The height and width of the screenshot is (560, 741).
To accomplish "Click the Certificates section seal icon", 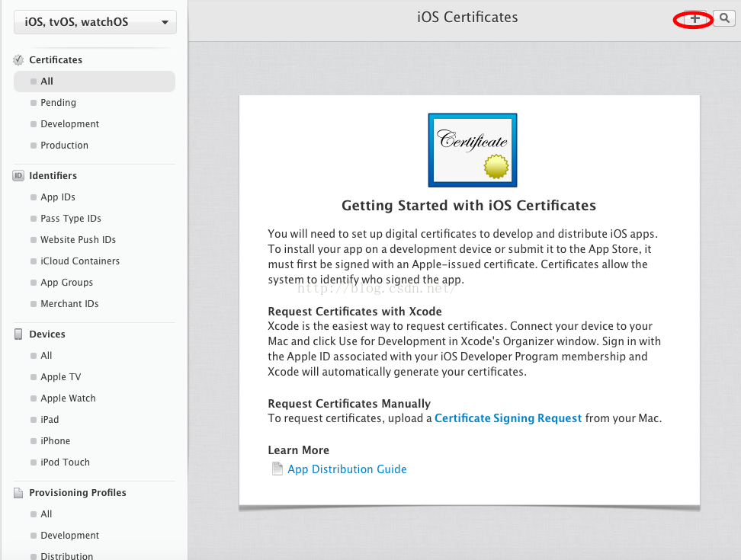I will (x=18, y=60).
